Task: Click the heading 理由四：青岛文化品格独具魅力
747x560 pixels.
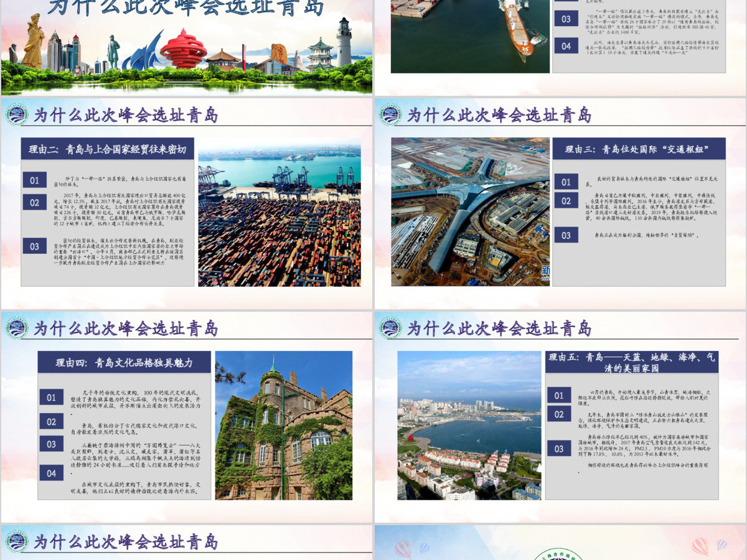Action: [125, 362]
